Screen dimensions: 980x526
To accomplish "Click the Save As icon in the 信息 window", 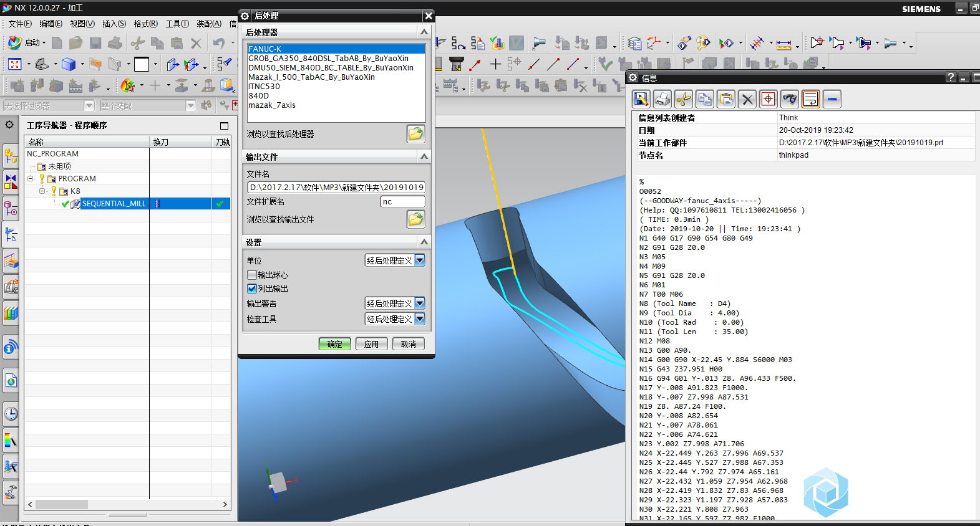I will coord(641,98).
